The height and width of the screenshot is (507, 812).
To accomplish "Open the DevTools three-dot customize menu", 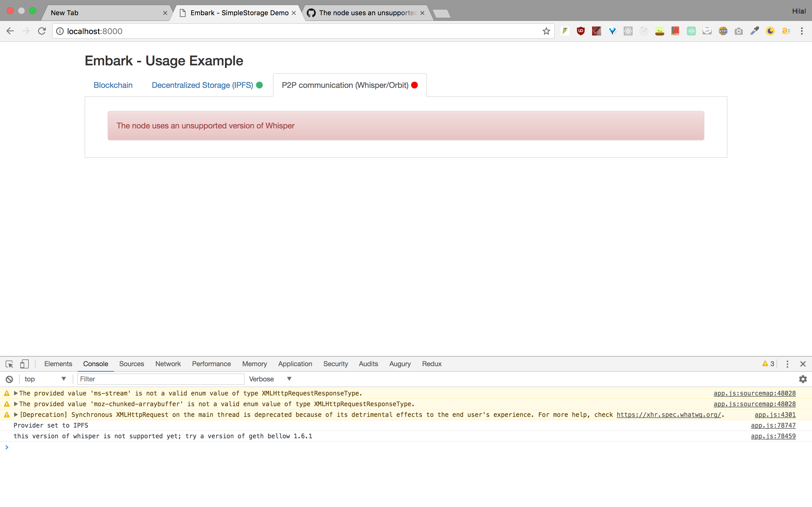I will point(787,364).
